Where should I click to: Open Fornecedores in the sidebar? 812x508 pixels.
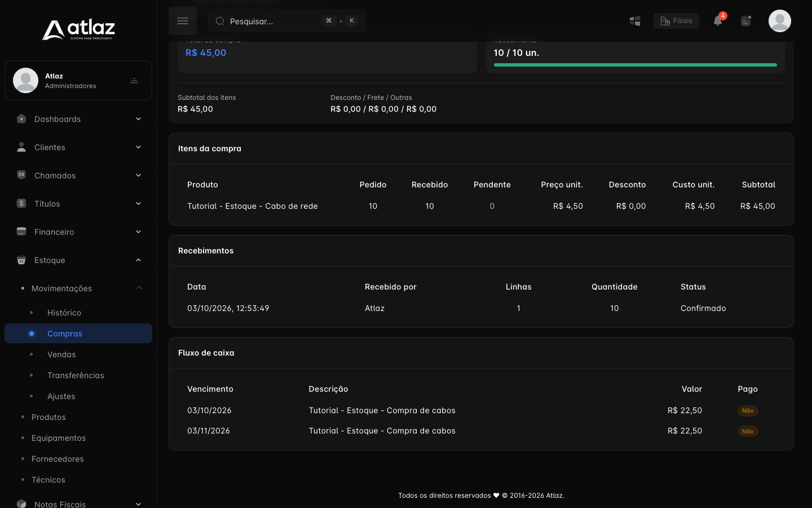click(58, 459)
